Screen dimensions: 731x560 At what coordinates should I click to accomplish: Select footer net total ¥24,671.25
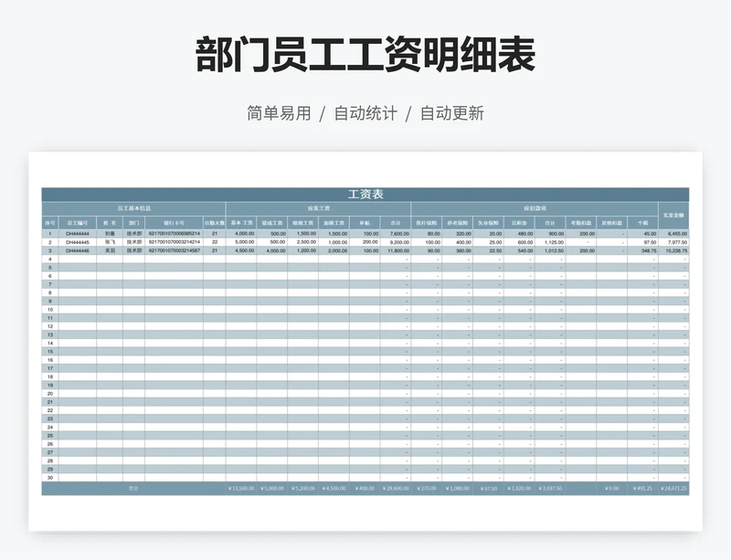(x=673, y=489)
